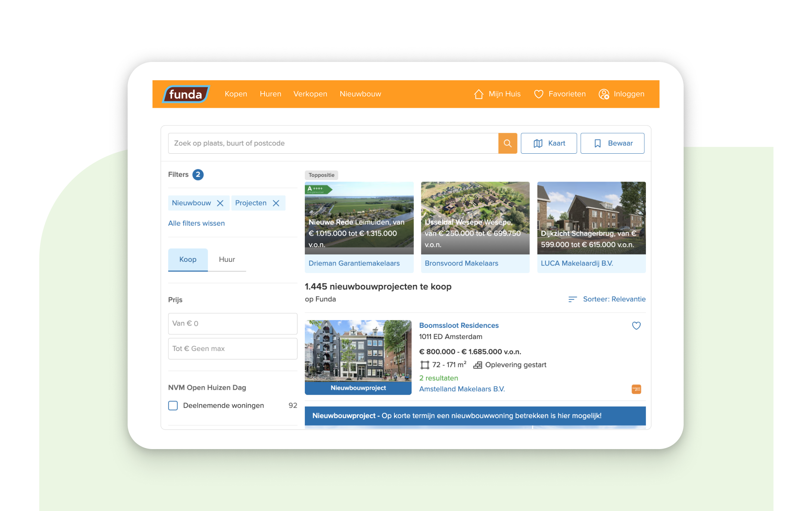This screenshot has width=812, height=511.
Task: Open Favorieten heart icon in header
Action: click(x=538, y=94)
